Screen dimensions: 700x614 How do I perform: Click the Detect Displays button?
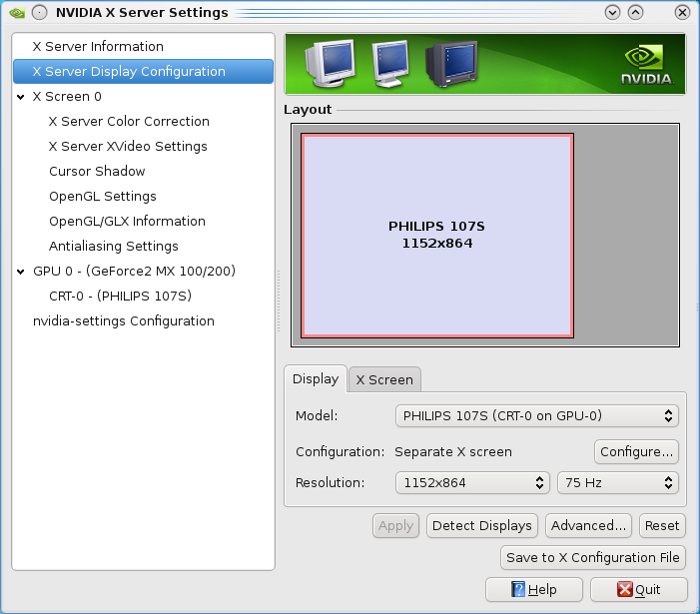483,525
